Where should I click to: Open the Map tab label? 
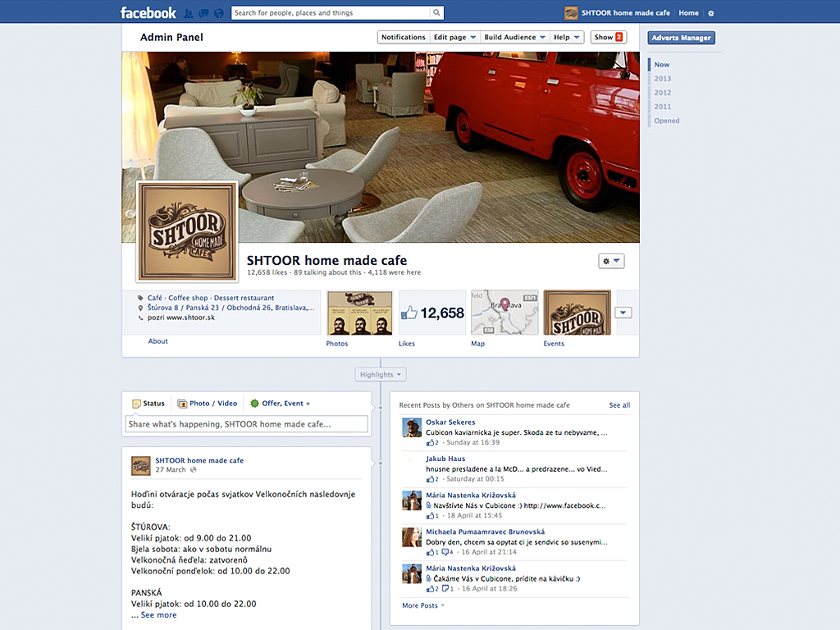tap(478, 344)
